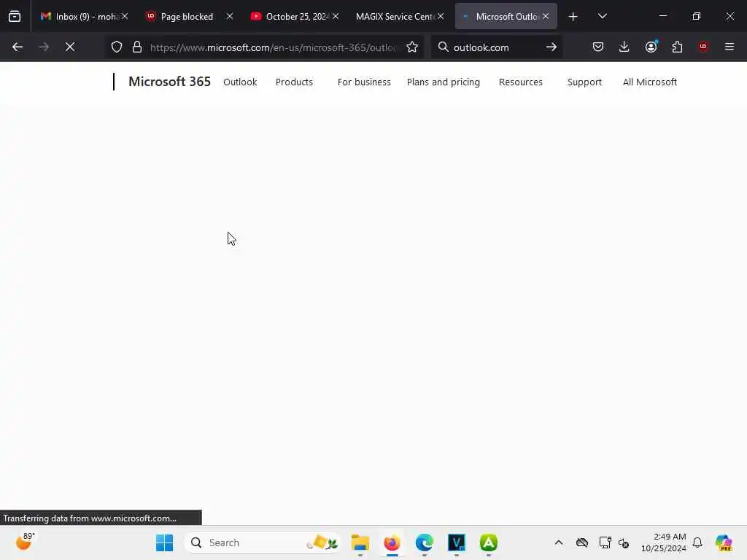Click the microsoft.com address bar
The height and width of the screenshot is (560, 747).
(x=273, y=47)
